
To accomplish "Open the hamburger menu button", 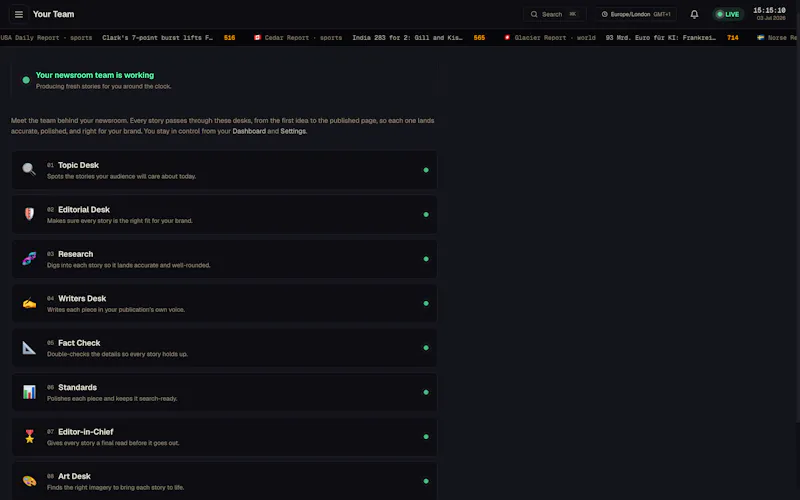I will 19,14.
